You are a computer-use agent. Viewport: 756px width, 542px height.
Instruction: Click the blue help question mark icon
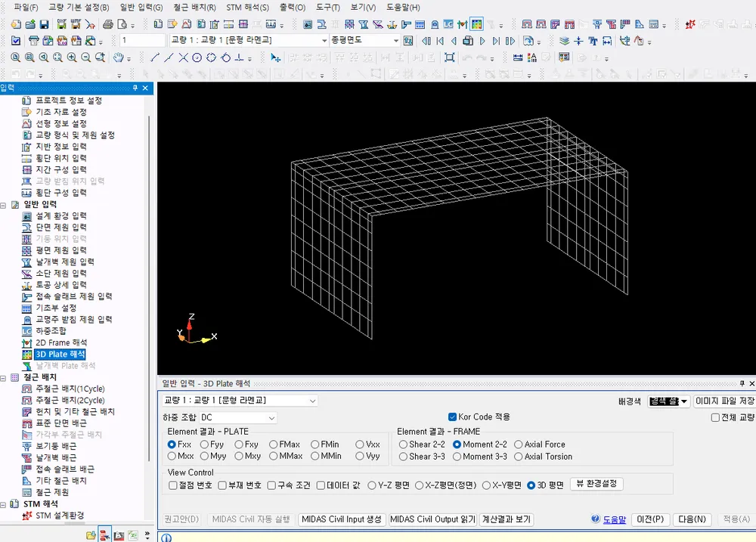tap(596, 519)
